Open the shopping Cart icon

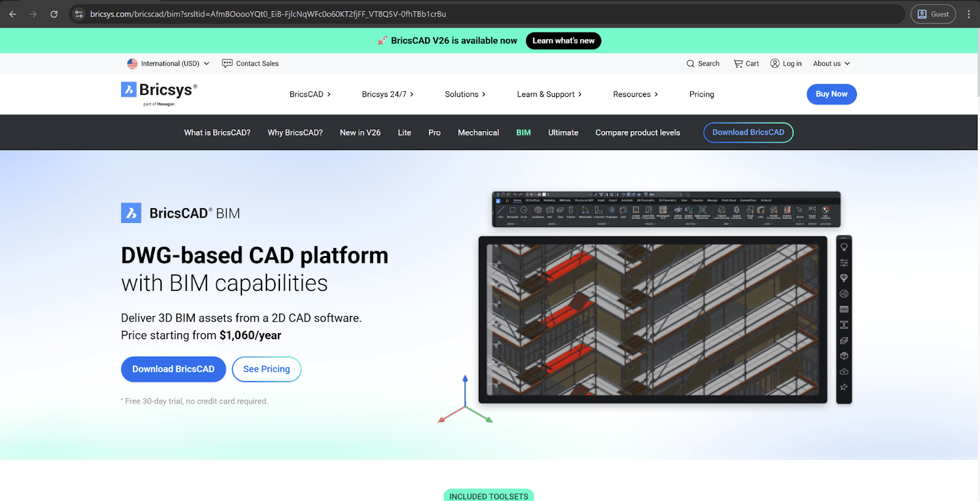pos(738,64)
